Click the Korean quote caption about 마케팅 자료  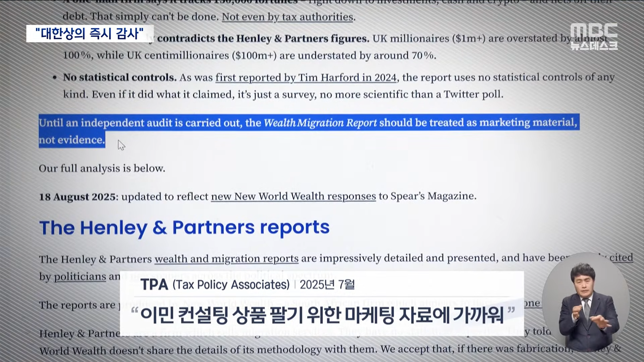click(x=322, y=315)
